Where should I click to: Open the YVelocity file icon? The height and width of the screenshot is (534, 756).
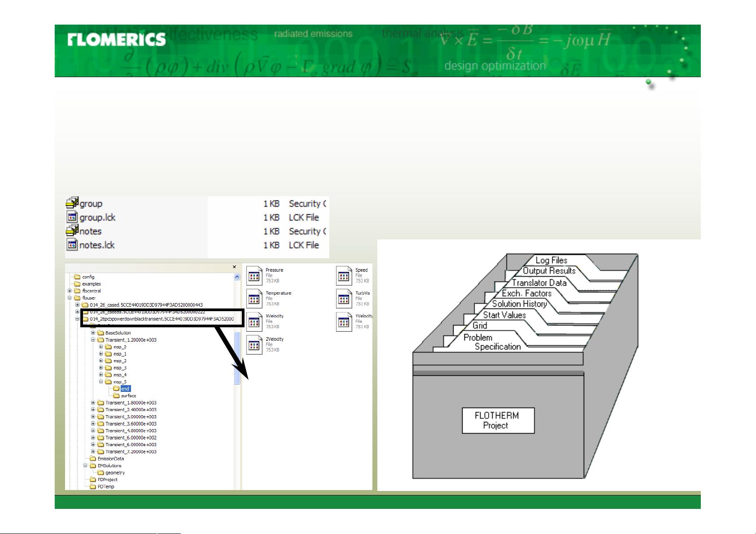point(344,322)
